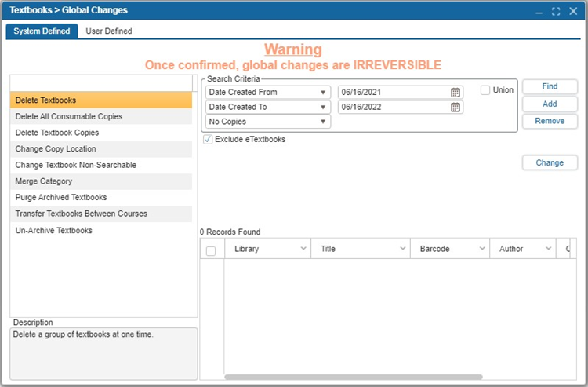
Task: Open the Date Created To dropdown
Action: [268, 107]
